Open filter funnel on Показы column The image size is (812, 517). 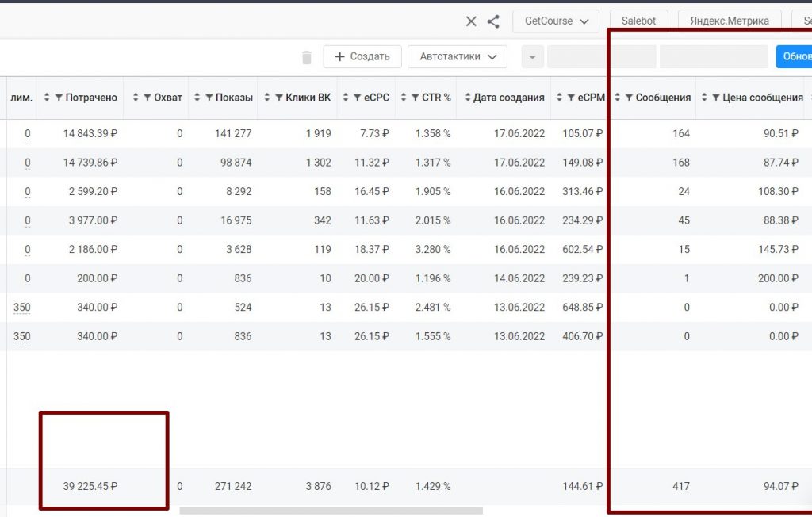click(209, 98)
